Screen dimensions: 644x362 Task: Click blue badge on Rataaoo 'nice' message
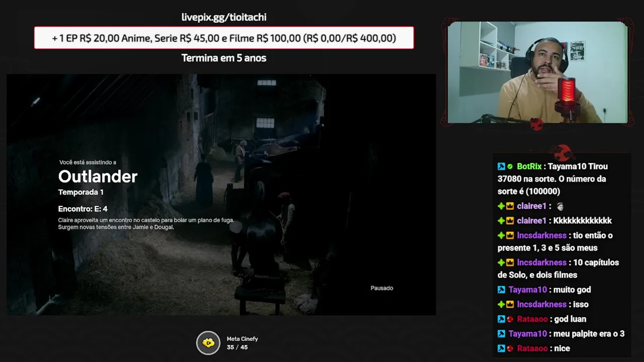point(501,348)
